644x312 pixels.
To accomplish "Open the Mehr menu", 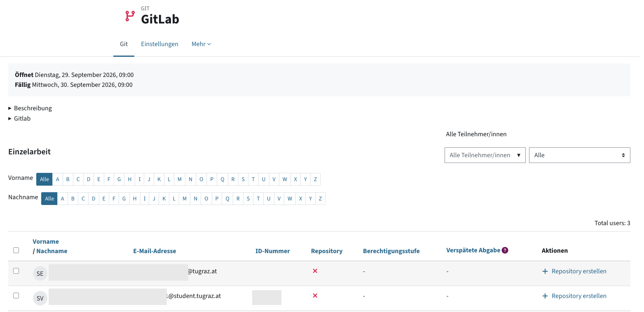I will click(201, 44).
